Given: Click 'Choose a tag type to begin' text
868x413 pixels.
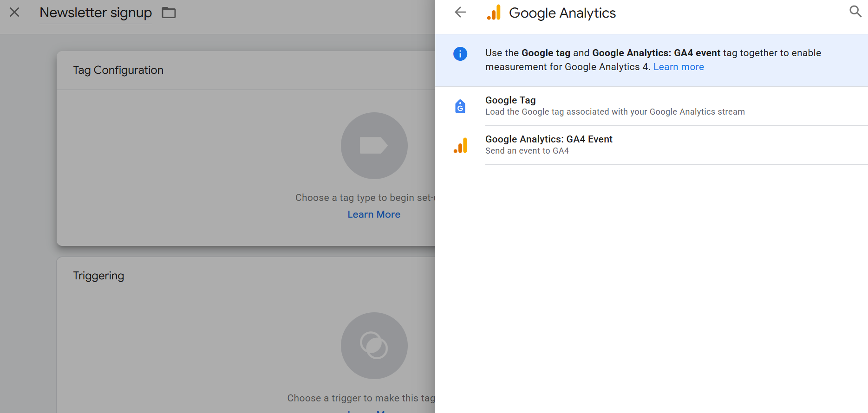Looking at the screenshot, I should click(365, 198).
